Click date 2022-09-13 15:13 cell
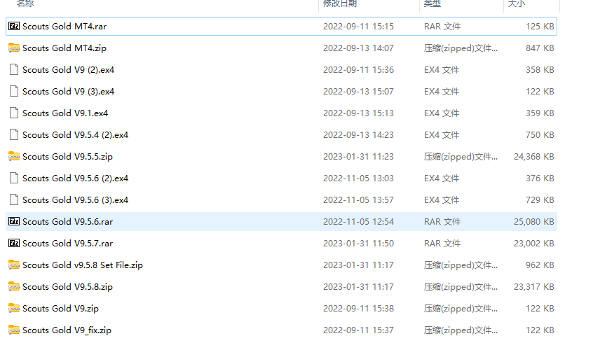 point(358,113)
